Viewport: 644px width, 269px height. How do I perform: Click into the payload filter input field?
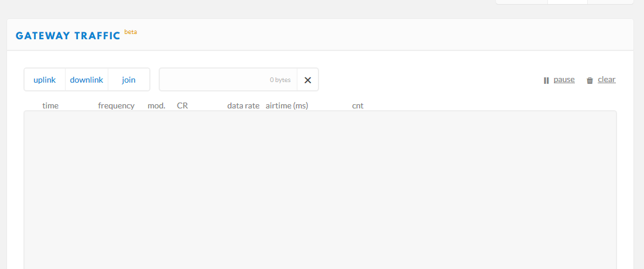(228, 80)
